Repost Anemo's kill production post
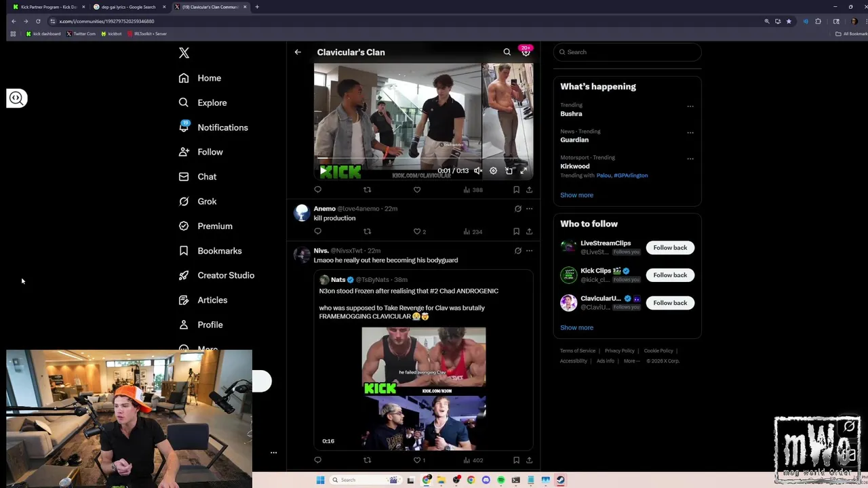The height and width of the screenshot is (488, 868). tap(367, 231)
